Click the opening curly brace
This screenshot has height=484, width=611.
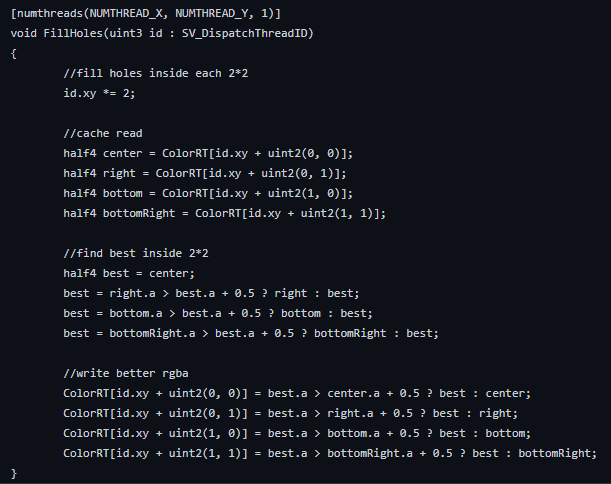[x=14, y=53]
